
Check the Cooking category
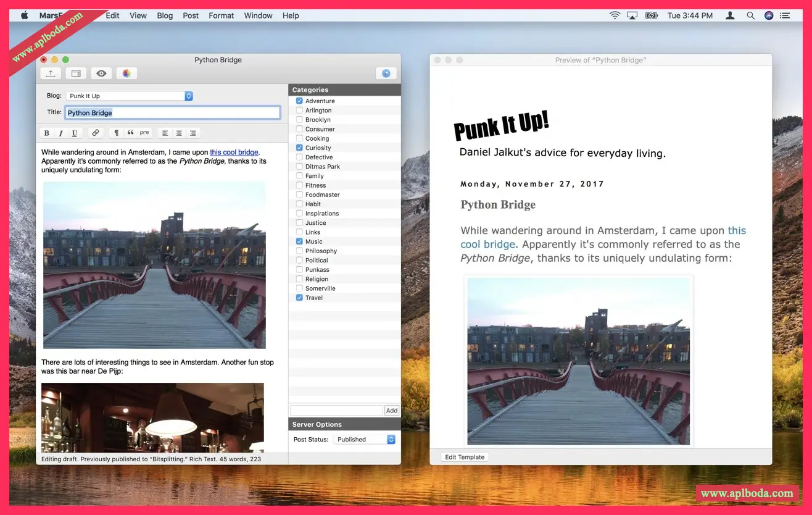[299, 139]
